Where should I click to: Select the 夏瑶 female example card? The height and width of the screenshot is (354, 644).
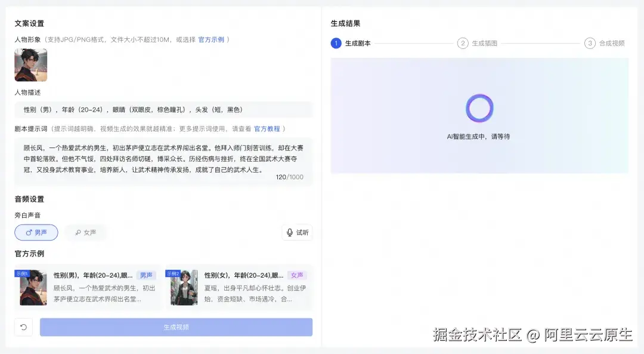(239, 290)
